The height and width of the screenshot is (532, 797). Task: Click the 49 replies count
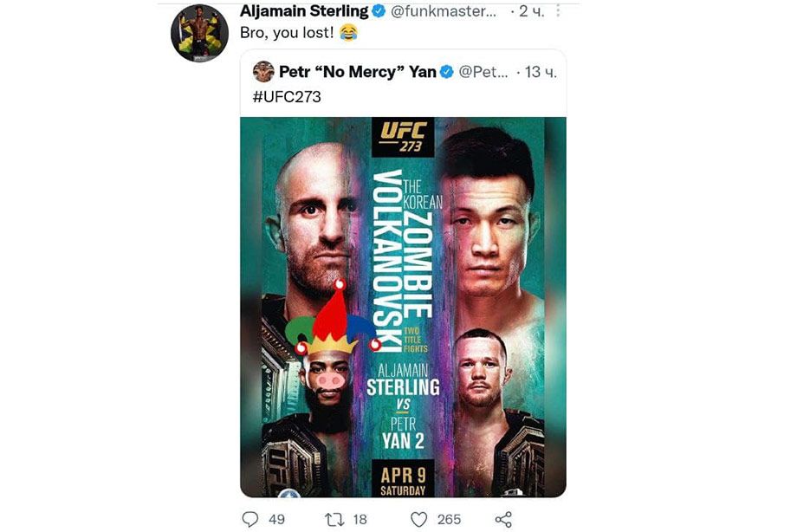point(276,519)
